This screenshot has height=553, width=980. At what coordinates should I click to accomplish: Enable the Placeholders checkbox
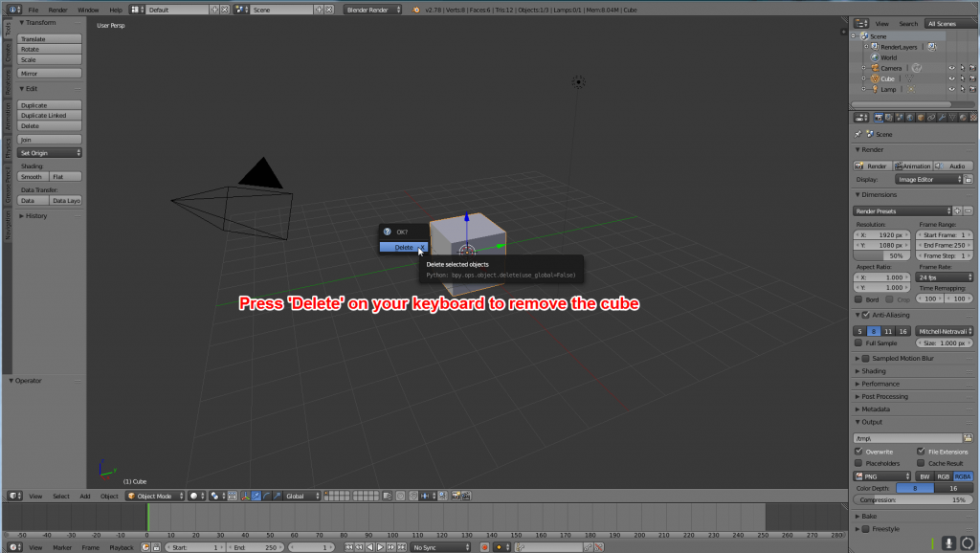(x=858, y=463)
